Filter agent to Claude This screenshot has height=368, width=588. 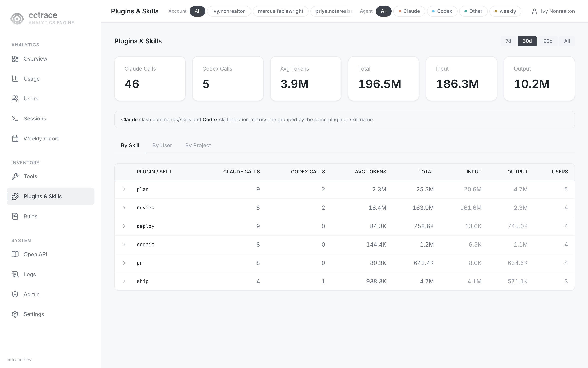tap(409, 11)
